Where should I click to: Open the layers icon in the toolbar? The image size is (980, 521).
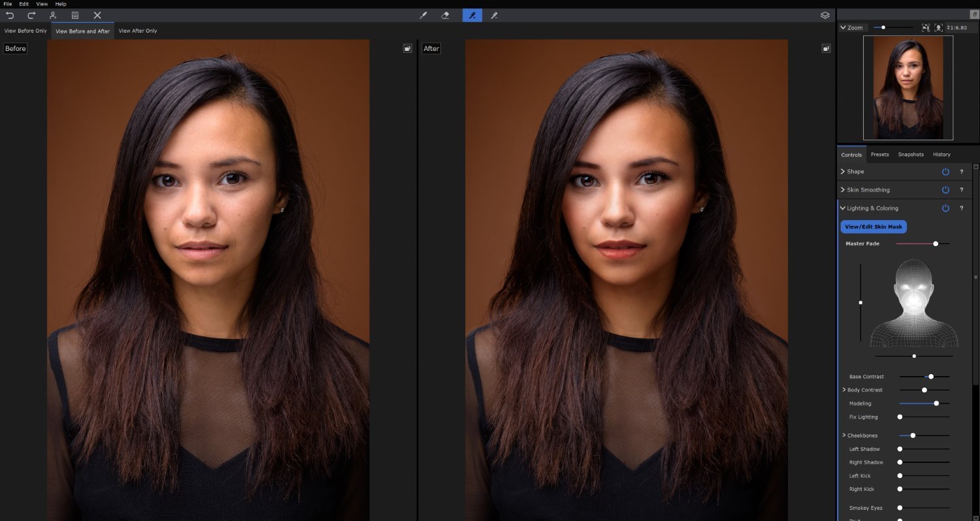click(825, 15)
